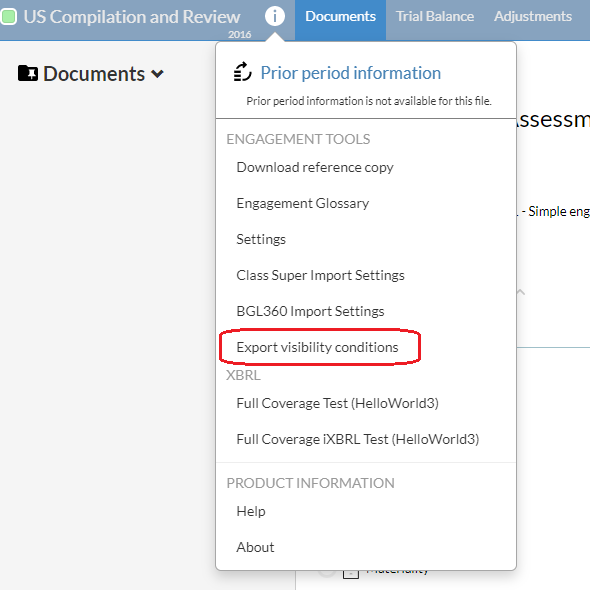Click the 2016 year label
The width and height of the screenshot is (590, 590).
point(239,35)
